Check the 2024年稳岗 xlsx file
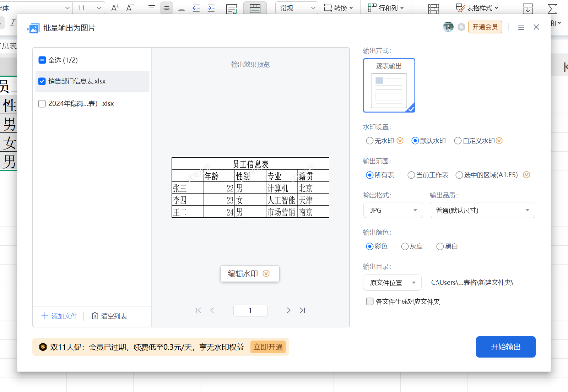 [42, 104]
